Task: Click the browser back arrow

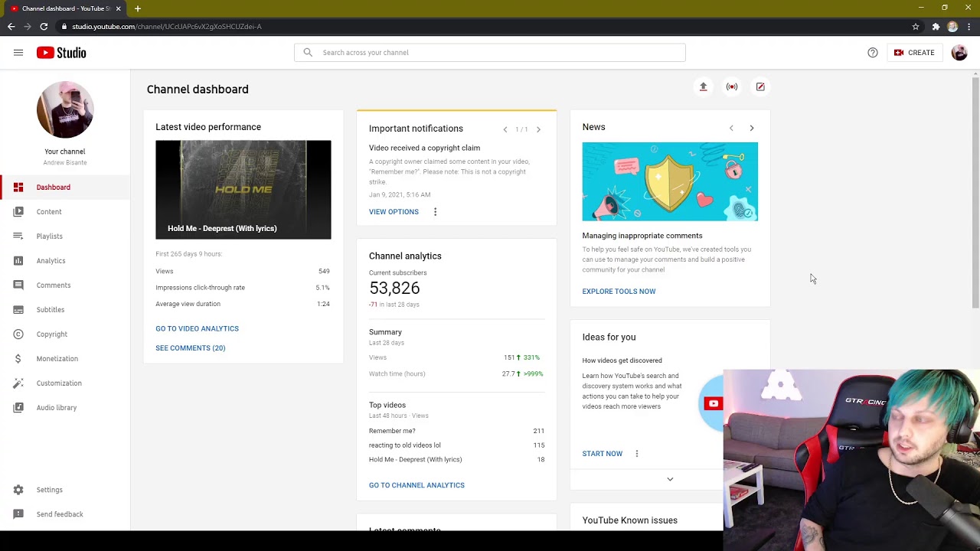Action: click(x=11, y=27)
